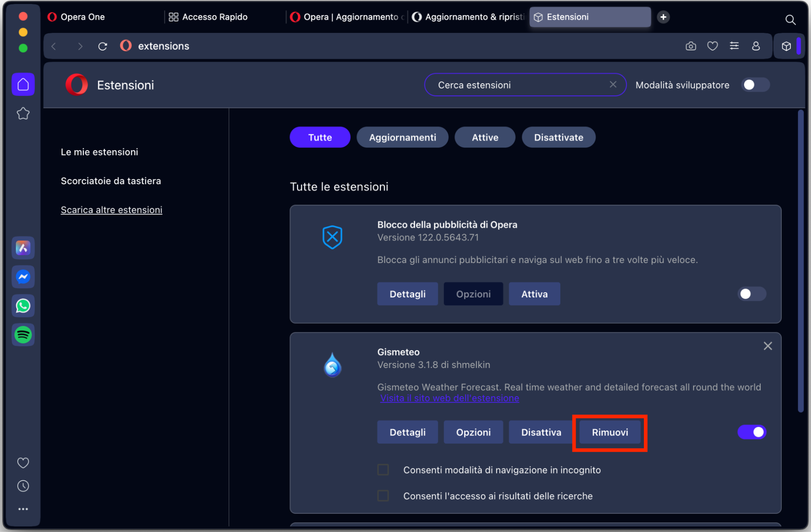This screenshot has width=811, height=532.
Task: Click Attiva for the ad blocker
Action: pos(534,294)
